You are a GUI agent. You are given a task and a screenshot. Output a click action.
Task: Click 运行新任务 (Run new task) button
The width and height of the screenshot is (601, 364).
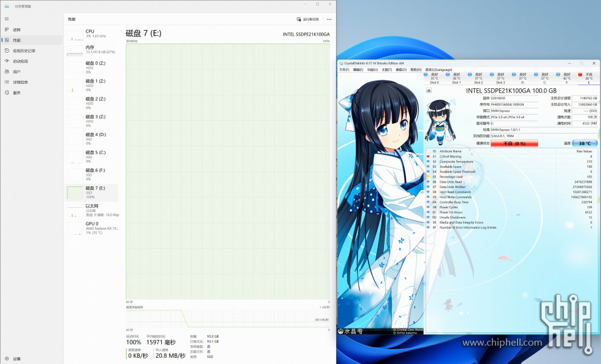[x=308, y=19]
